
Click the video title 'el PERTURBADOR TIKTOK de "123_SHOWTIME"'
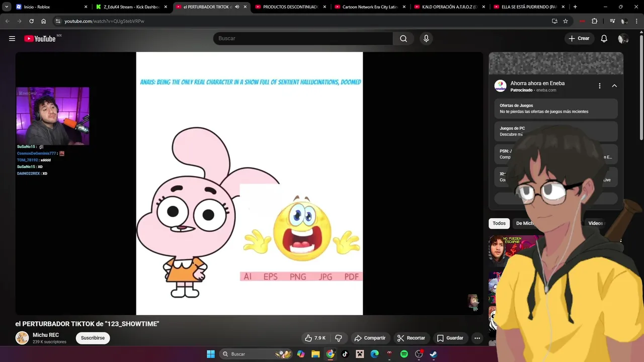(87, 324)
